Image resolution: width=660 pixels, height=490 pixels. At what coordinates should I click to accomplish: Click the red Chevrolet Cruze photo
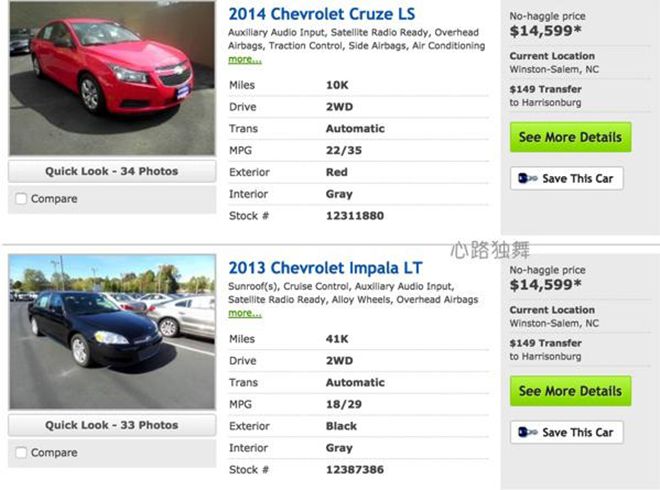click(112, 78)
